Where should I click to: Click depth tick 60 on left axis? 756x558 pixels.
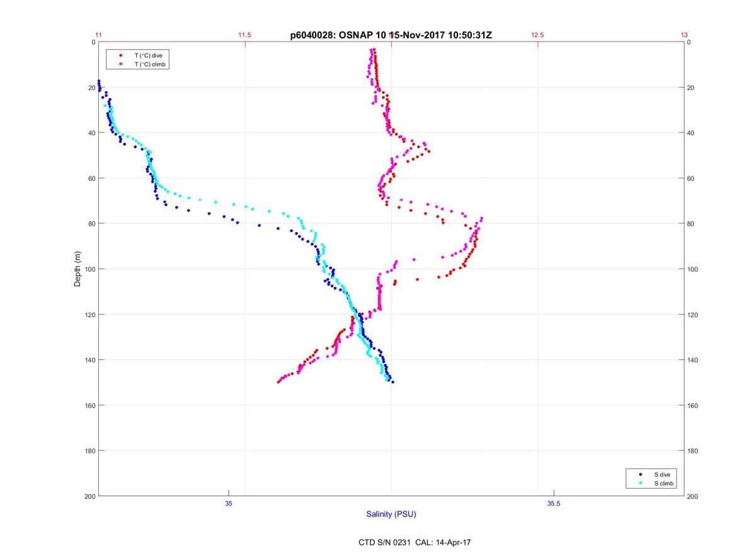click(x=92, y=178)
